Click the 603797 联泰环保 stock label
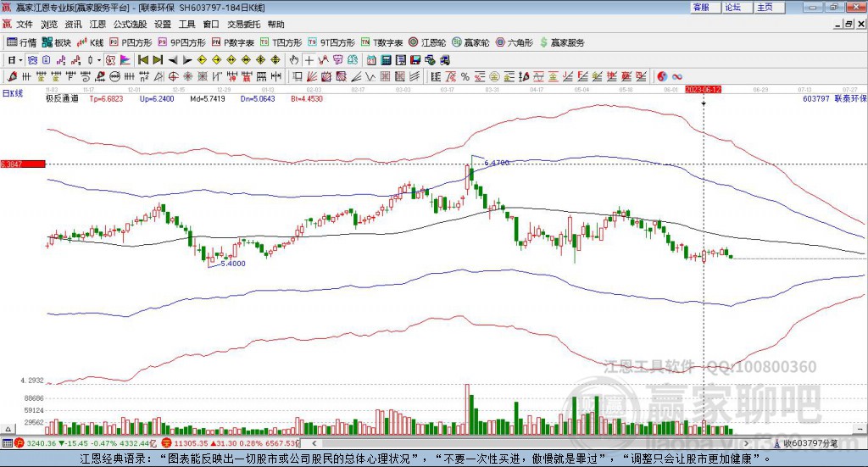The width and height of the screenshot is (868, 467). pyautogui.click(x=835, y=98)
